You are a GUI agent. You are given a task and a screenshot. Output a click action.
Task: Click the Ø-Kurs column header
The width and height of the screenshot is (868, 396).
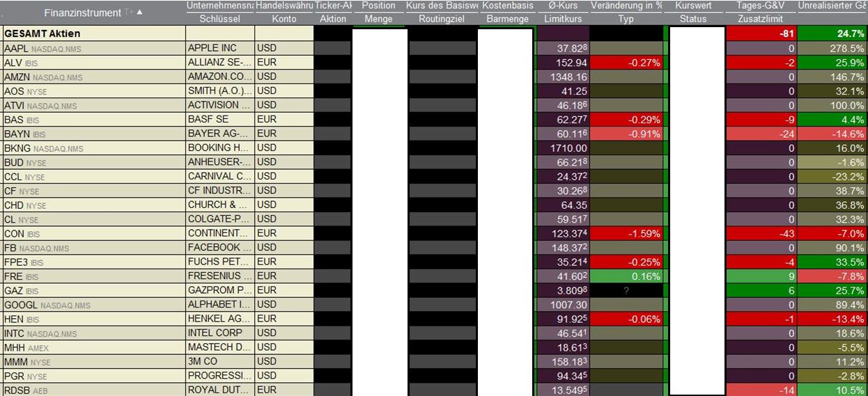point(563,6)
